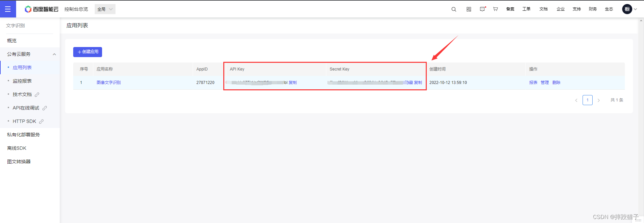Expand the account dropdown arrow
The width and height of the screenshot is (644, 223).
pyautogui.click(x=635, y=9)
